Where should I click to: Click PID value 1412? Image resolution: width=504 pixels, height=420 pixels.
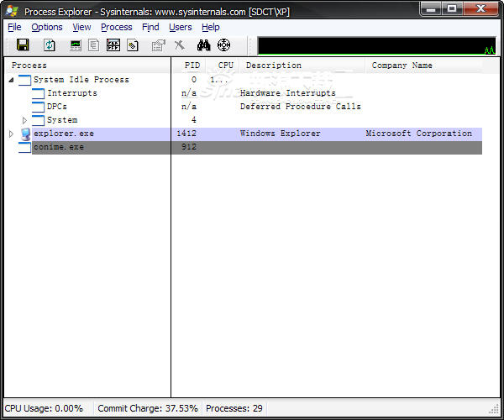coord(186,134)
